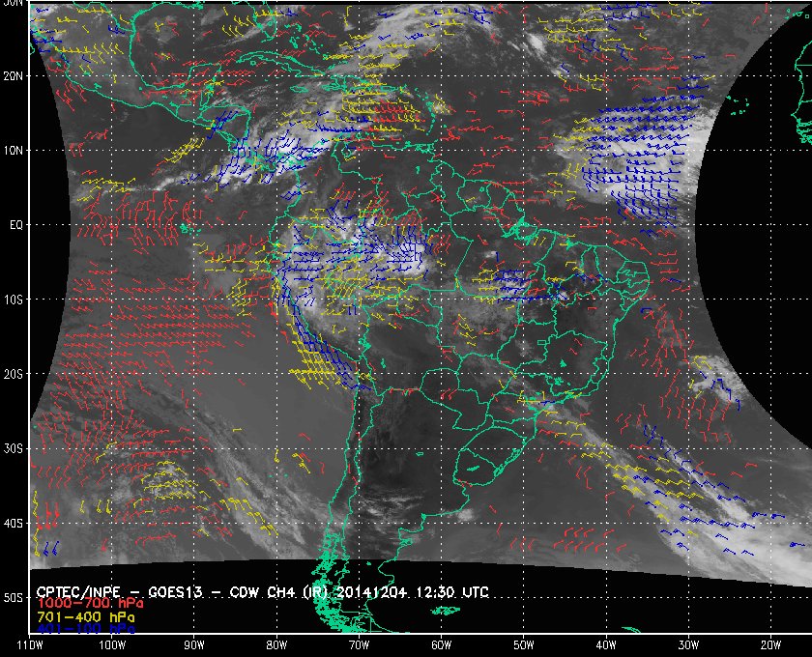This screenshot has height=657, width=812.
Task: Click the 80W longitude axis label
Action: coord(276,645)
